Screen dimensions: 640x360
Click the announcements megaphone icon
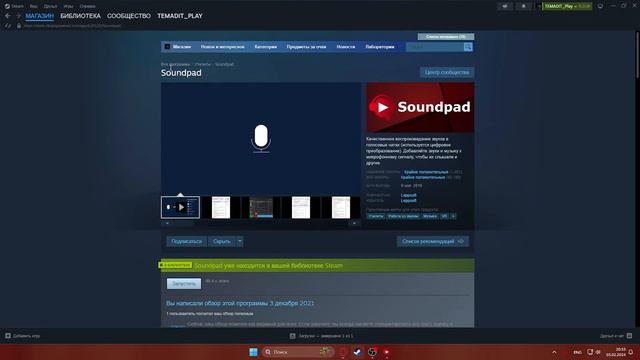pos(505,6)
